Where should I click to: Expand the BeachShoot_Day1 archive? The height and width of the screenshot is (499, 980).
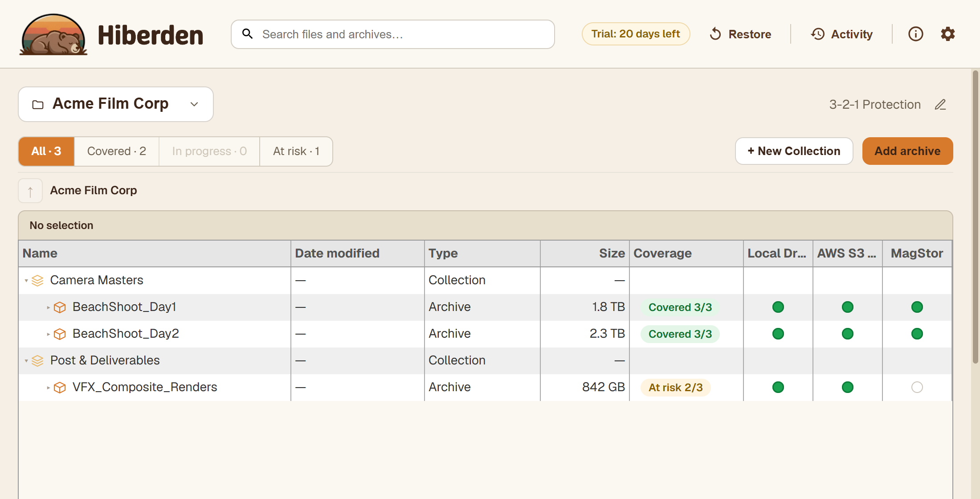48,307
